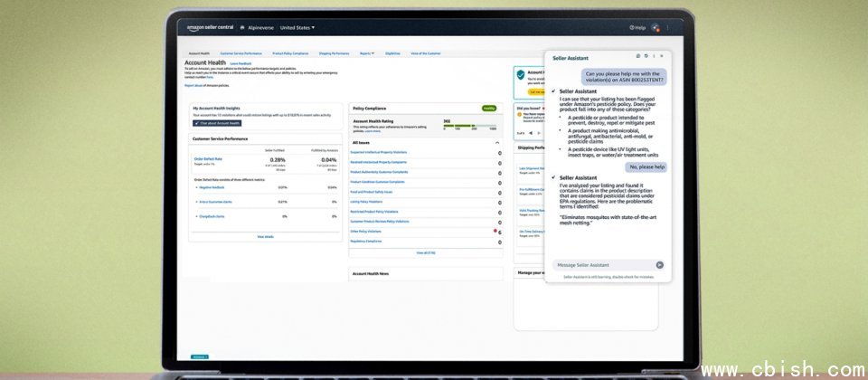Close the Seller Assistant panel
The image size is (868, 380).
point(662,56)
